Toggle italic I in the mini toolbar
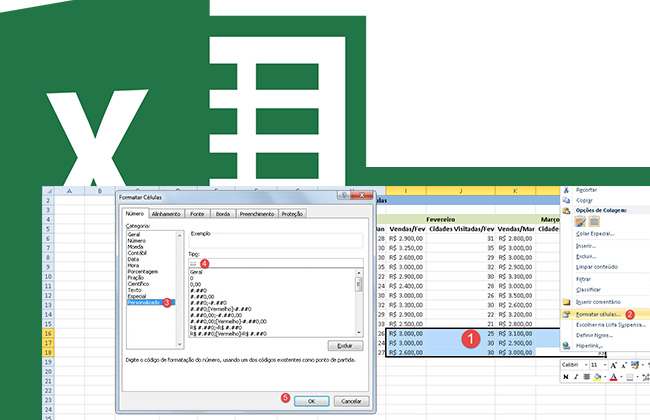 (576, 377)
